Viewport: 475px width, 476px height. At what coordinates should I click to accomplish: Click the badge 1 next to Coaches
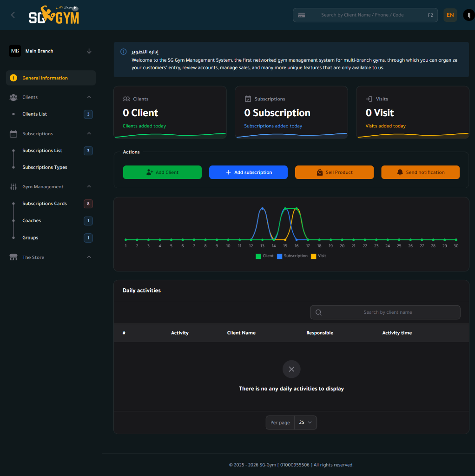[x=88, y=221]
